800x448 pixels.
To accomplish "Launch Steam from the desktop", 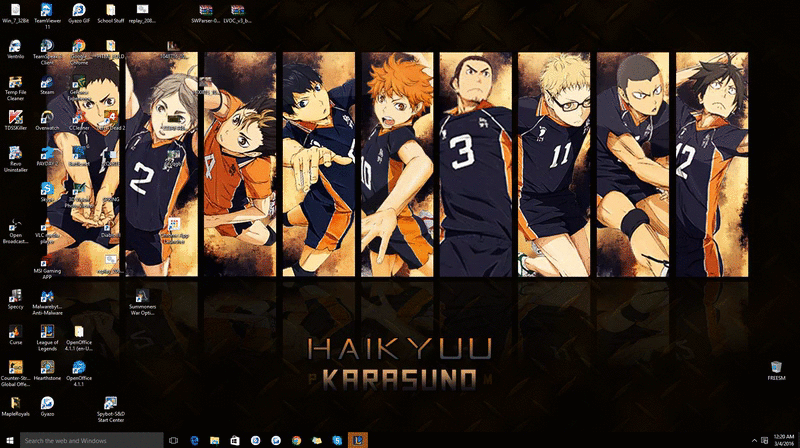I will (47, 85).
